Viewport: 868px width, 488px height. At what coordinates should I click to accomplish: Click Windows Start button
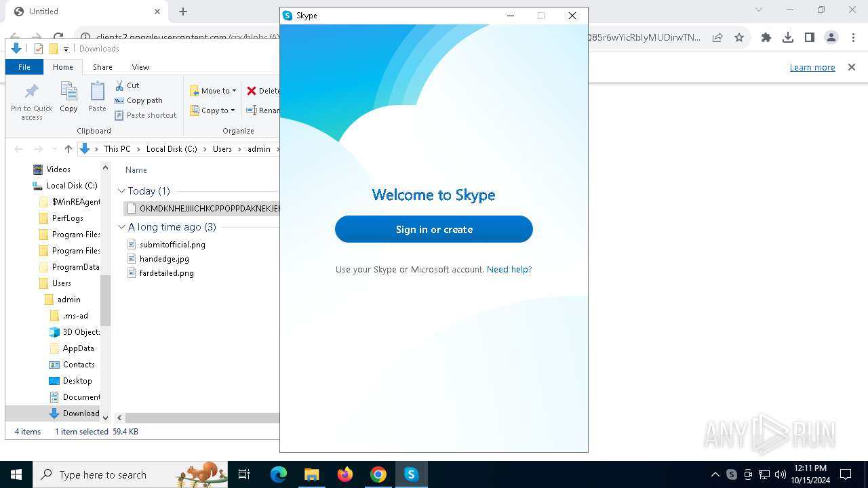16,474
